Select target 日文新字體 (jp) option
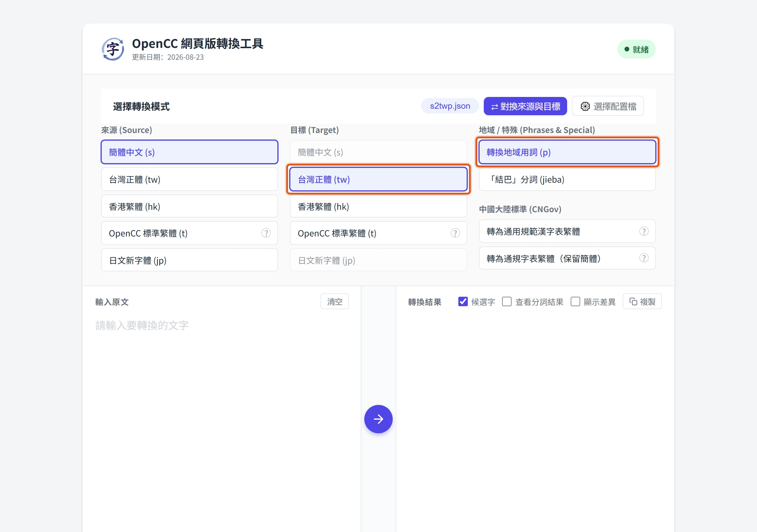 pyautogui.click(x=378, y=260)
